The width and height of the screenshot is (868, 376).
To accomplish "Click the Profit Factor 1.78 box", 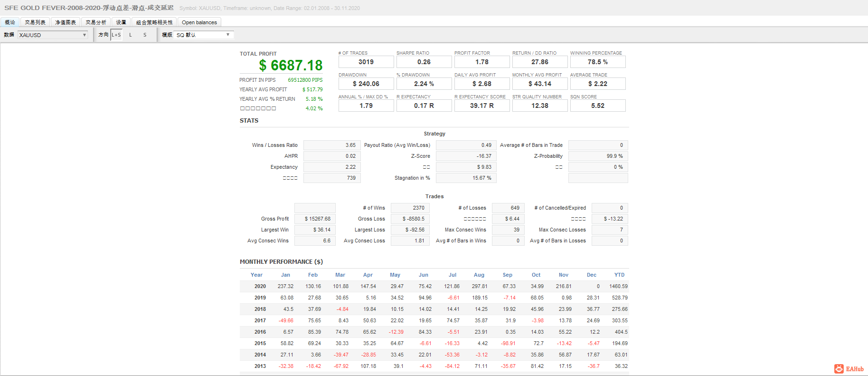I will click(x=482, y=62).
